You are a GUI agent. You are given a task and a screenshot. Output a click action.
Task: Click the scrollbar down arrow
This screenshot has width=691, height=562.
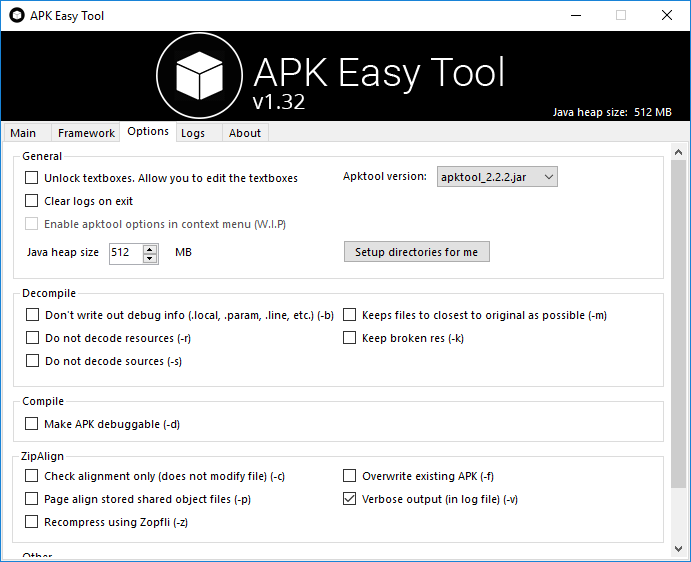[x=679, y=549]
